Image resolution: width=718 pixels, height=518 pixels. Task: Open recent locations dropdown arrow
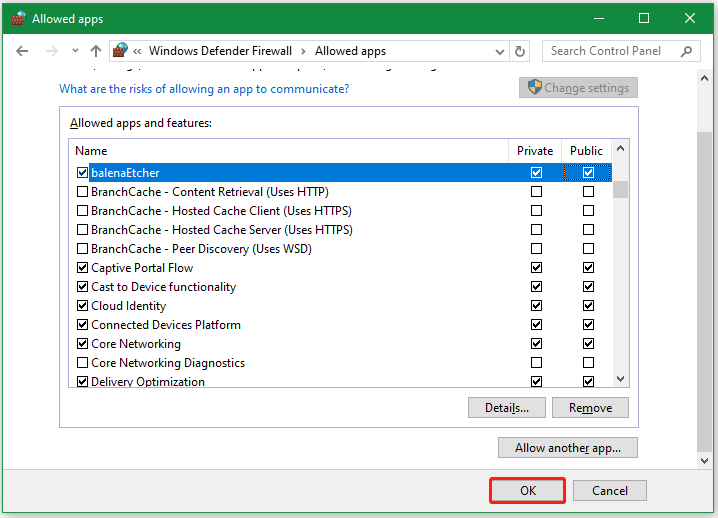(x=75, y=51)
